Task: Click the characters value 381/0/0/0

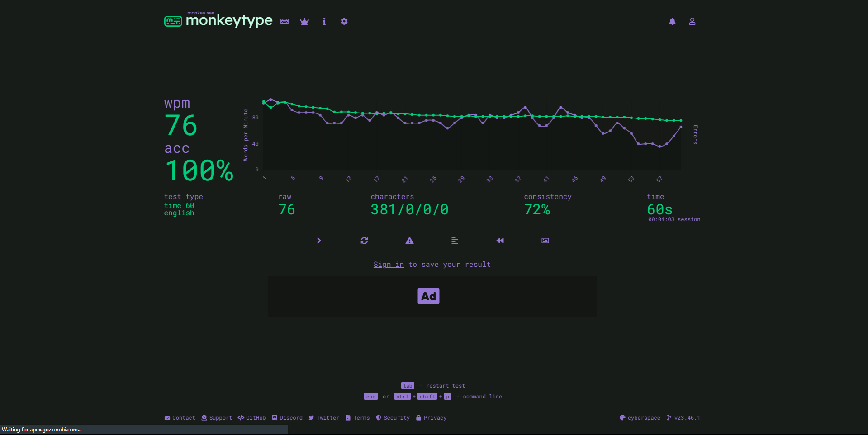Action: click(x=410, y=209)
